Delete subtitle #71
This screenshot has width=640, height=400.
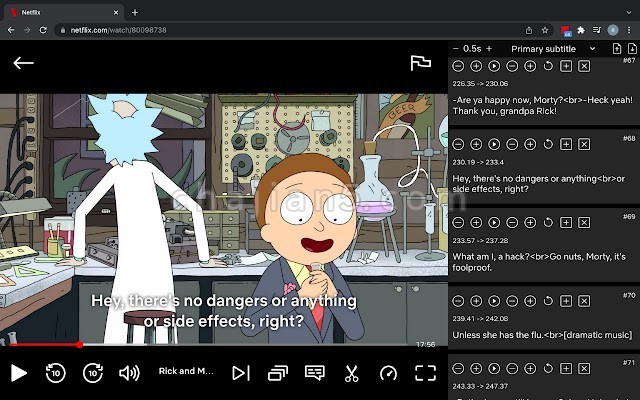pyautogui.click(x=584, y=369)
